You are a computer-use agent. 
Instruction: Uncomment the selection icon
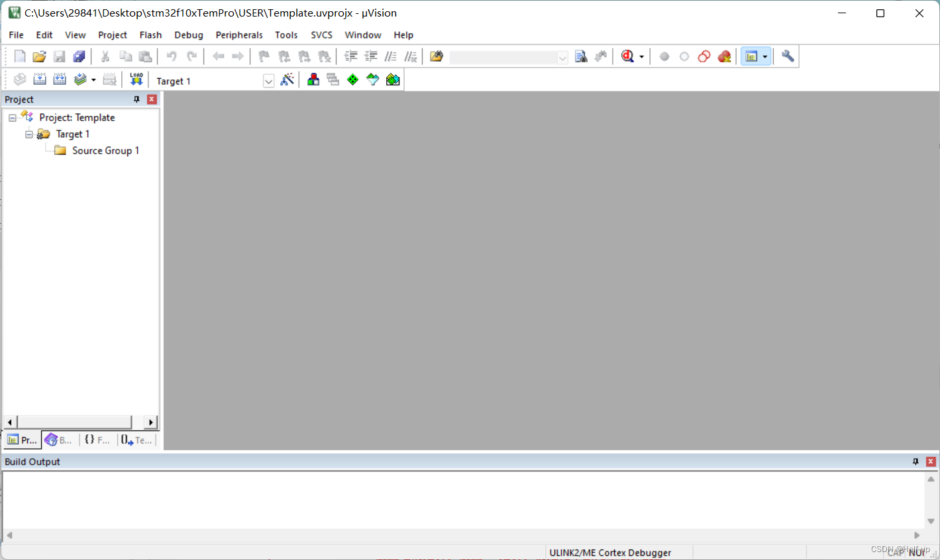(411, 56)
